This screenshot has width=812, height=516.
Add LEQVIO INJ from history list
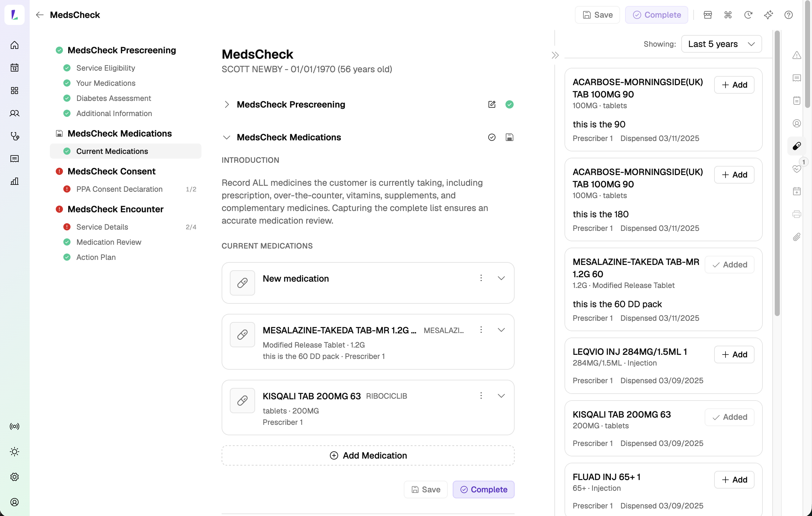click(x=734, y=355)
